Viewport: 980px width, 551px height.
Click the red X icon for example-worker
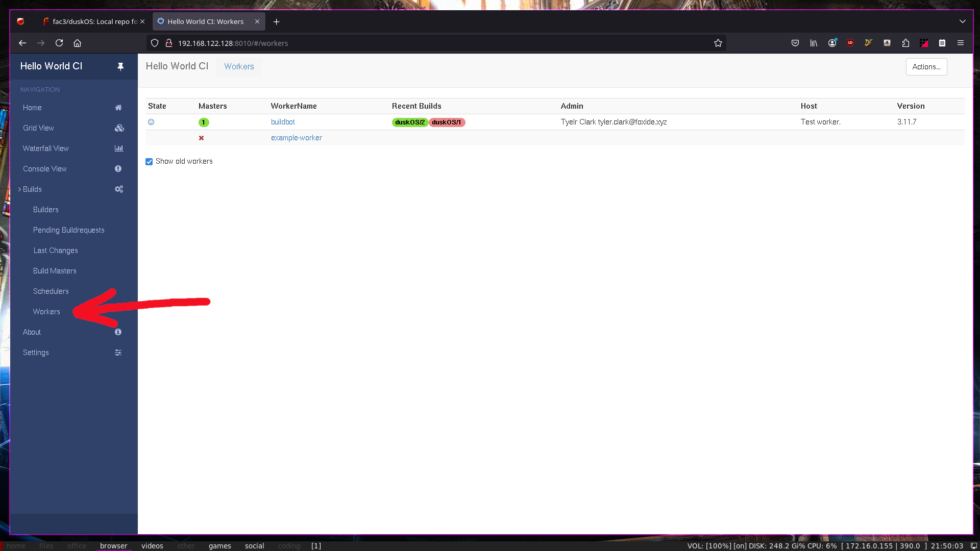202,138
